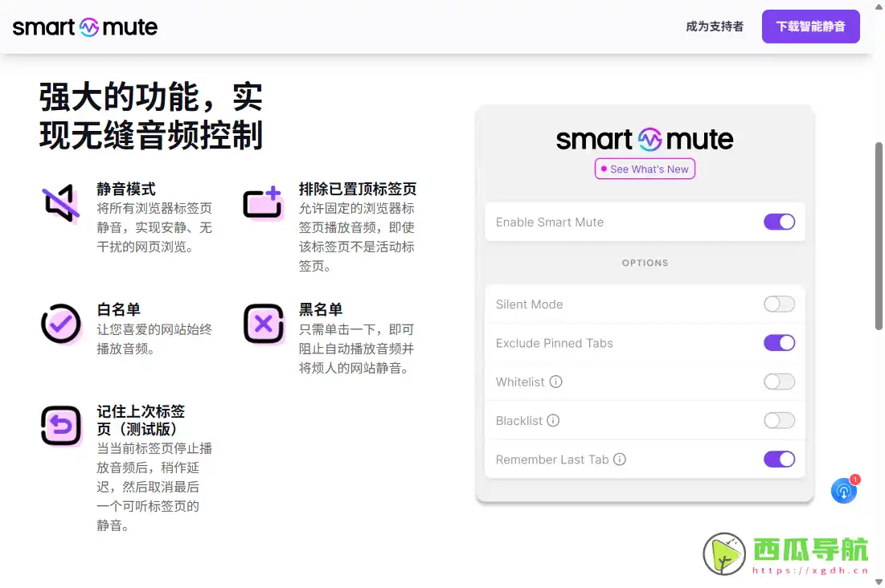The width and height of the screenshot is (885, 588).
Task: Enable the Silent Mode switch
Action: (x=779, y=304)
